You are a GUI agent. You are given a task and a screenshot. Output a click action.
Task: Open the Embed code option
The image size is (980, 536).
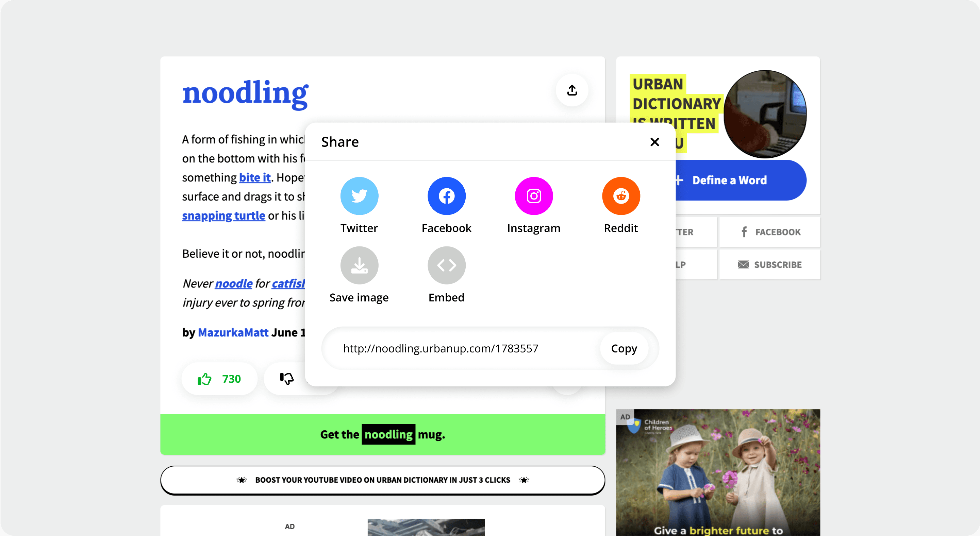(446, 265)
